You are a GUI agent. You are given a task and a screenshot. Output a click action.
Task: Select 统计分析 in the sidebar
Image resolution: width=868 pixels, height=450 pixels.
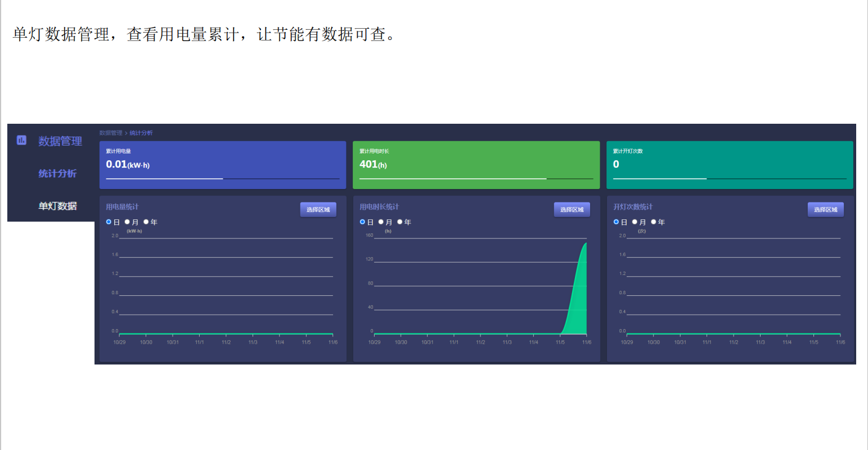coord(57,173)
